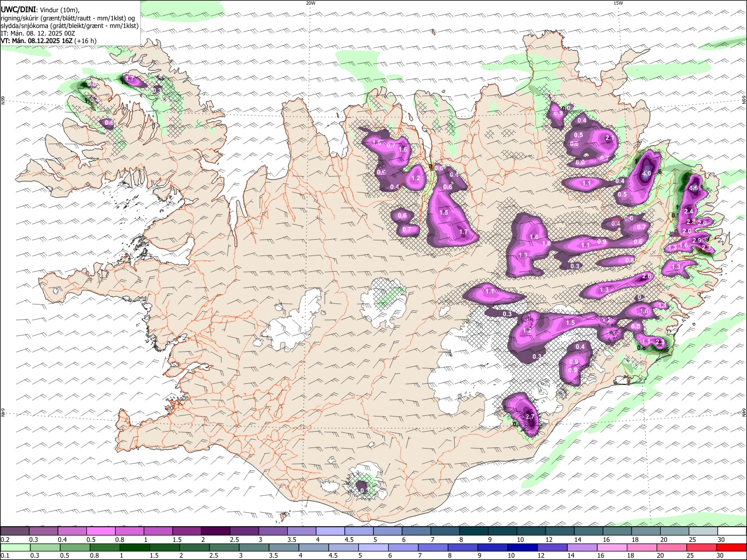Click the deep blue rain-scale swatch between 10 and 12
Viewport: 747px width, 560px height.
pos(522,547)
